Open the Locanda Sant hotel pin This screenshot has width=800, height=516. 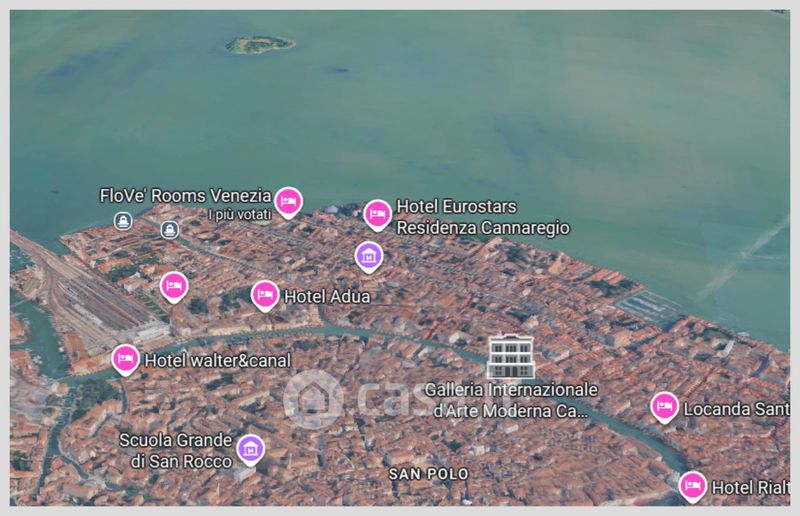pos(663,406)
